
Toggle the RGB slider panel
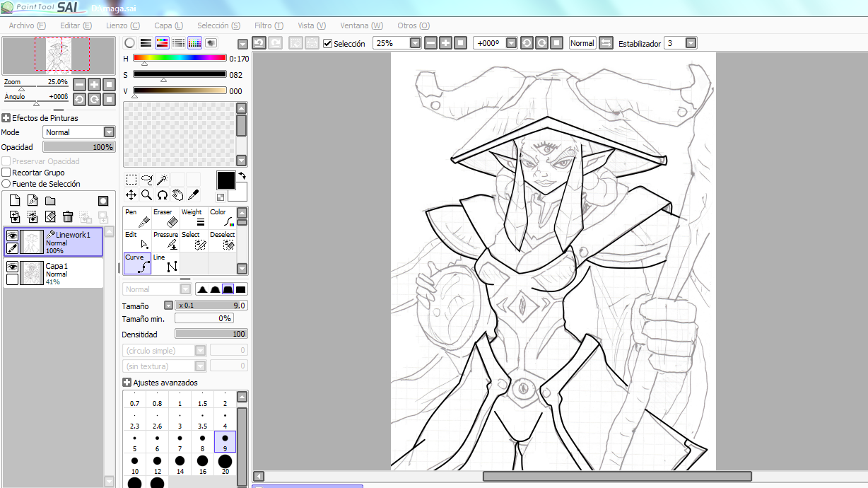[146, 43]
